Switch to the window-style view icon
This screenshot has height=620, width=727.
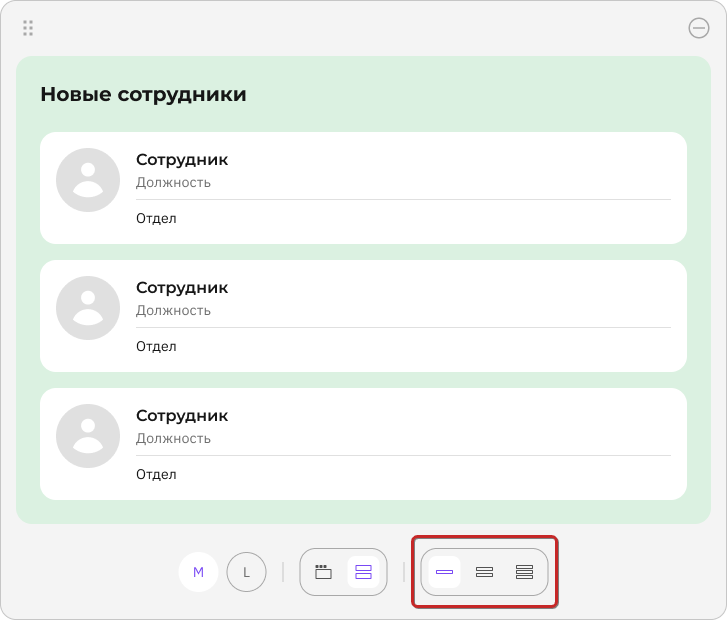click(x=323, y=572)
